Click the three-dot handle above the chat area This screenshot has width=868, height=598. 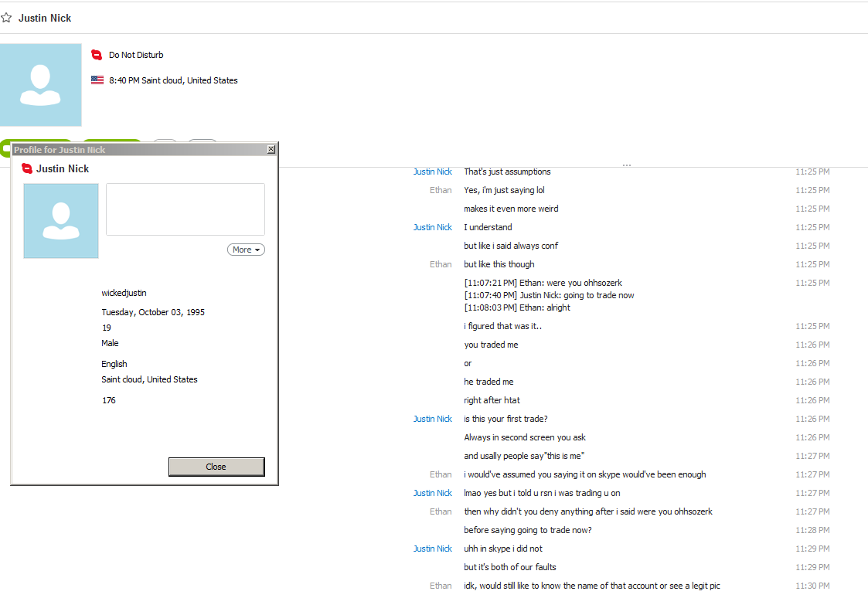pos(627,165)
